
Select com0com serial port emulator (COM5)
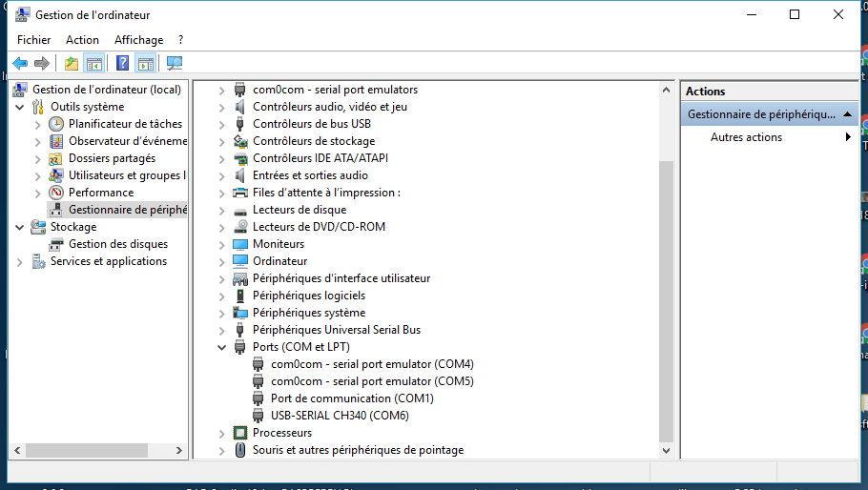tap(372, 381)
